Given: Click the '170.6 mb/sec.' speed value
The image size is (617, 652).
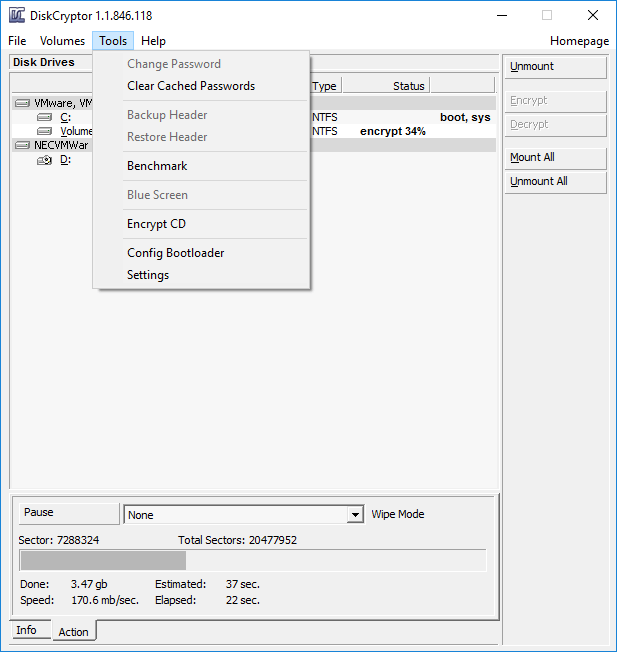Looking at the screenshot, I should point(105,600).
